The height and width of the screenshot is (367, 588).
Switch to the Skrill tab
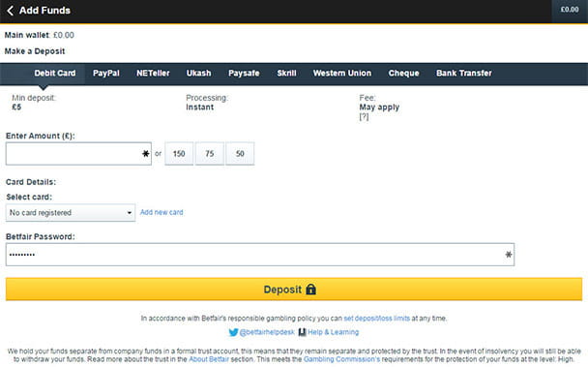(x=286, y=74)
